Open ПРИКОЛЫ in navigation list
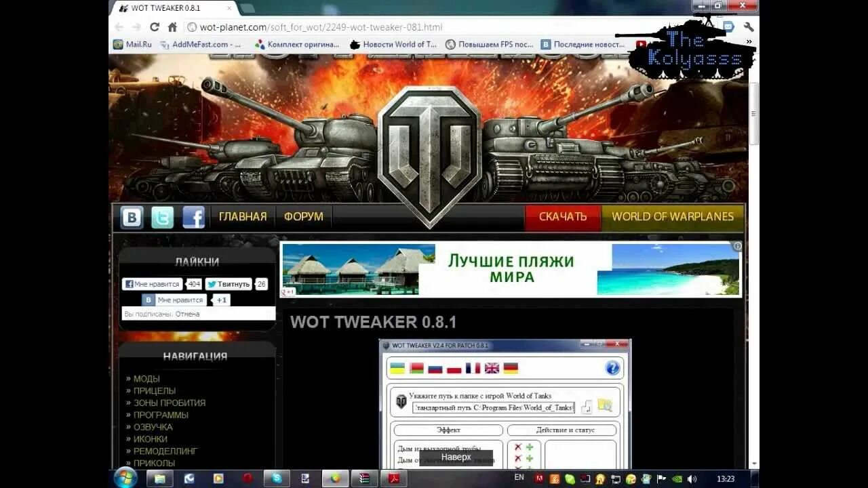 click(154, 463)
